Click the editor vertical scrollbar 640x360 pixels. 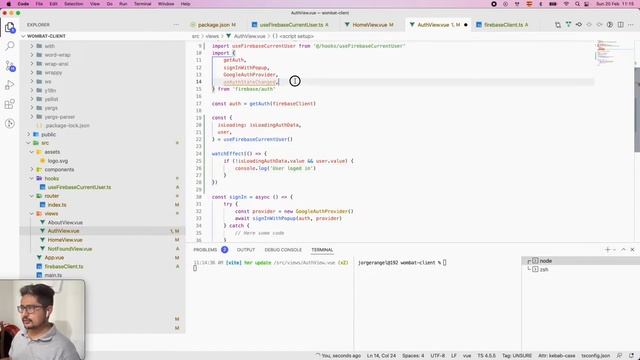click(x=637, y=109)
